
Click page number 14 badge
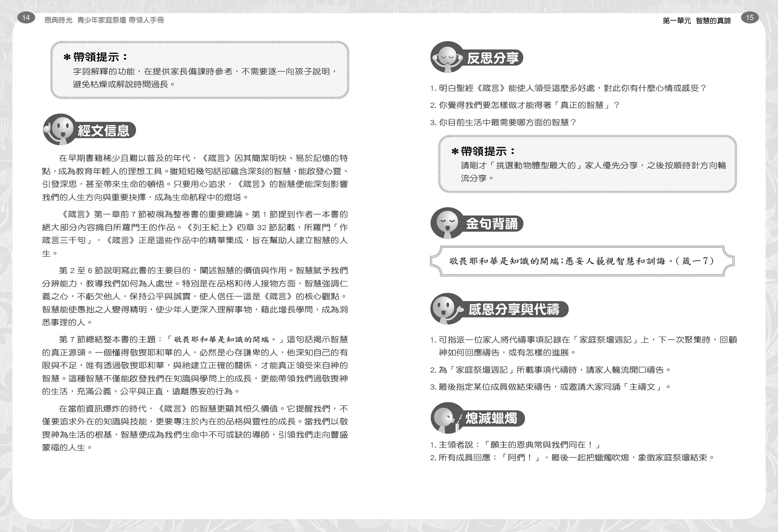pos(26,18)
